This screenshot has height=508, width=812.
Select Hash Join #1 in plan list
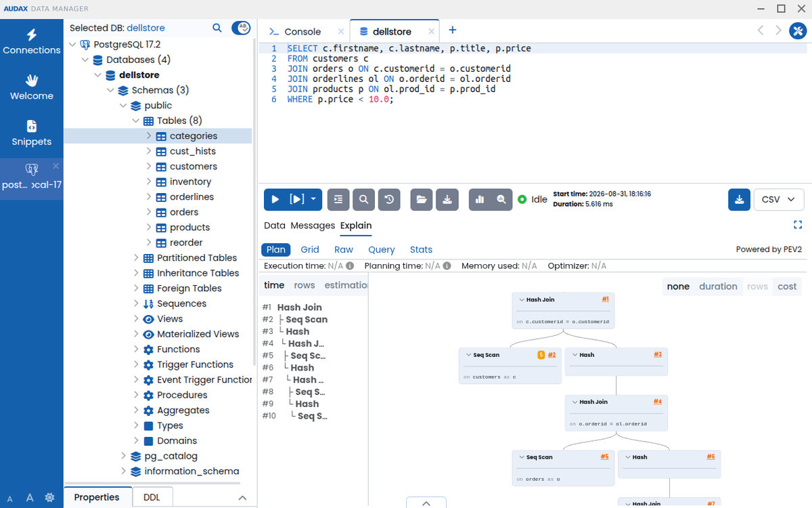coord(300,308)
